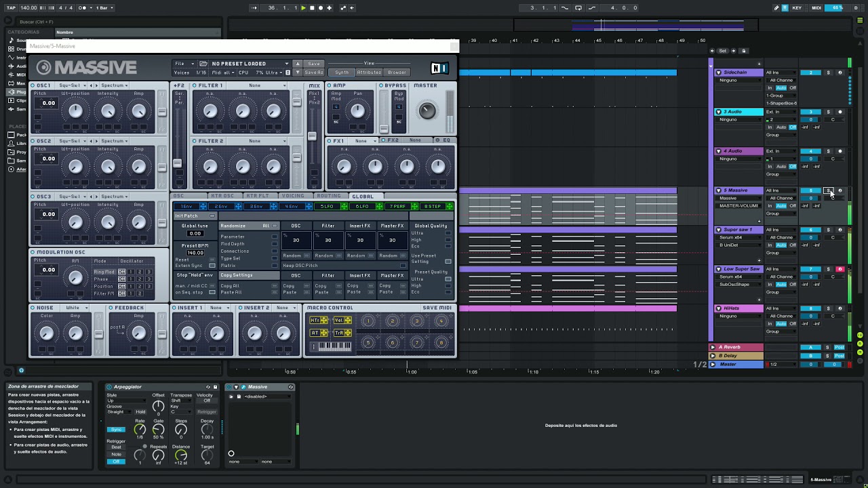Open the NO PRESET LOADED preset dropdown
This screenshot has height=488, width=868.
[250, 64]
